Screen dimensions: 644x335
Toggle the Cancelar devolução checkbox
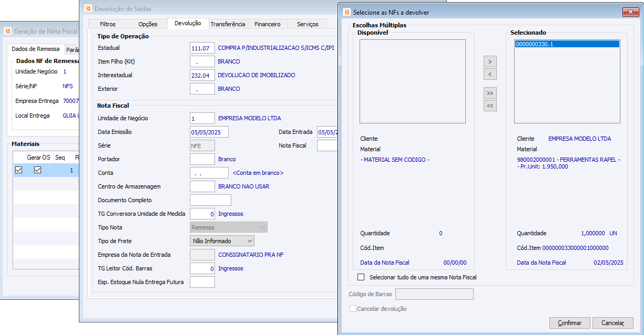point(353,309)
